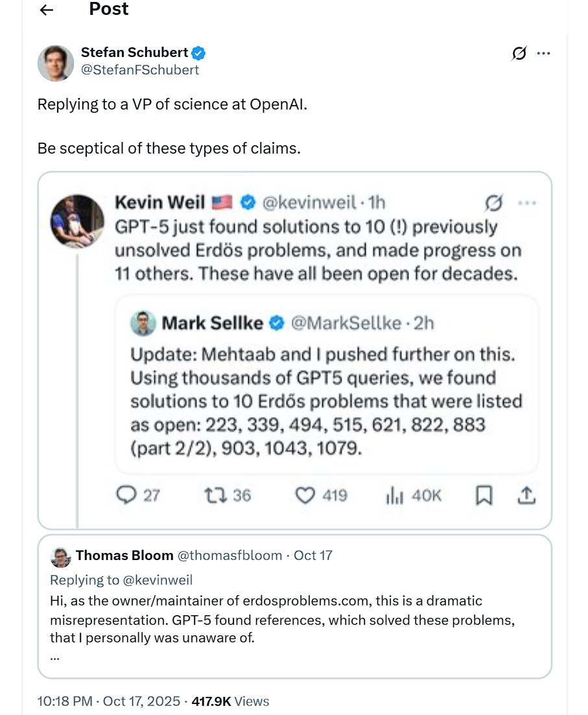Bookmark the embedded Kevin Weil tweet
The width and height of the screenshot is (588, 715).
click(484, 495)
